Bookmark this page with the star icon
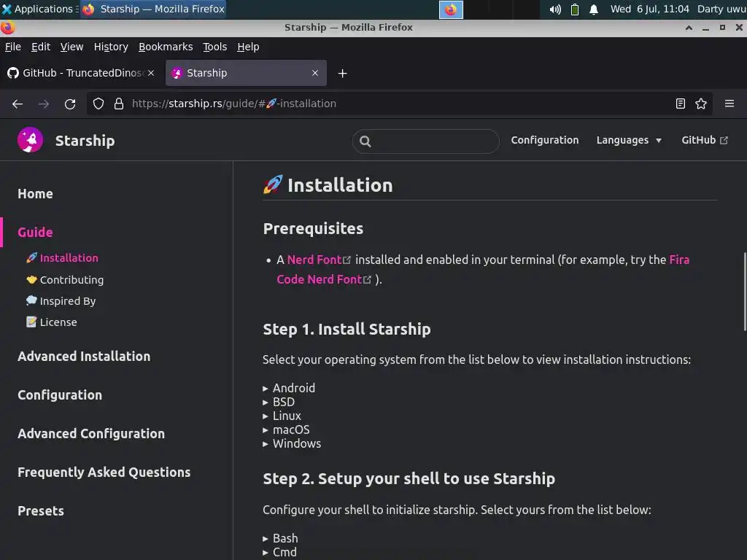The height and width of the screenshot is (560, 747). pos(701,104)
